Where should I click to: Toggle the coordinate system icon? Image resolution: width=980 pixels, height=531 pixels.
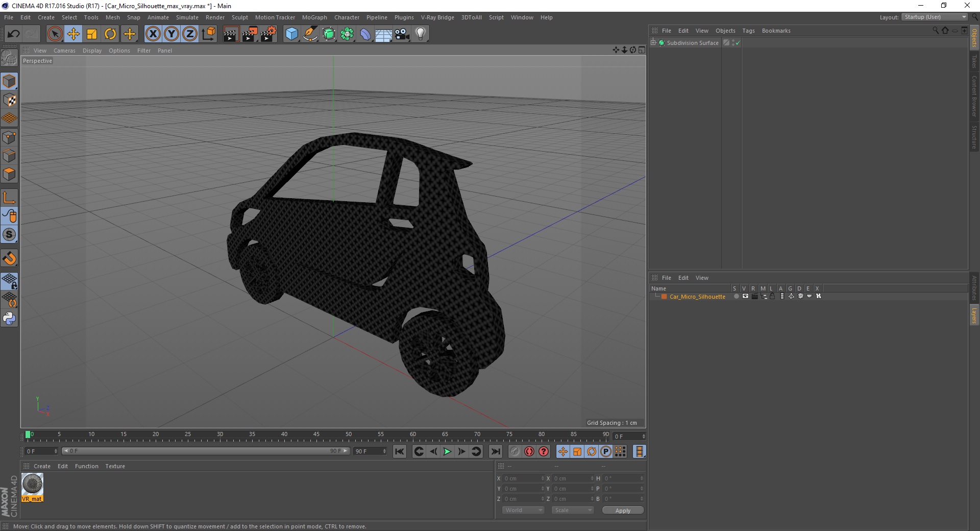[x=208, y=34]
